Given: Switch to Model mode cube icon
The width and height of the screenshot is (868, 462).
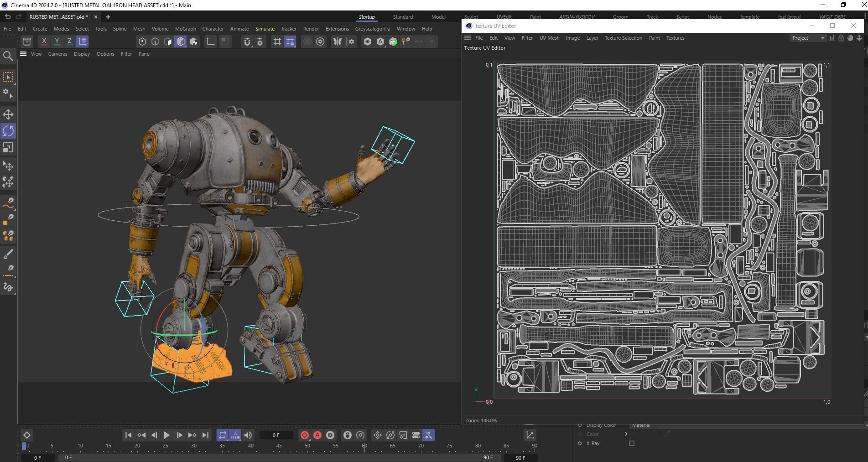Looking at the screenshot, I should (181, 42).
